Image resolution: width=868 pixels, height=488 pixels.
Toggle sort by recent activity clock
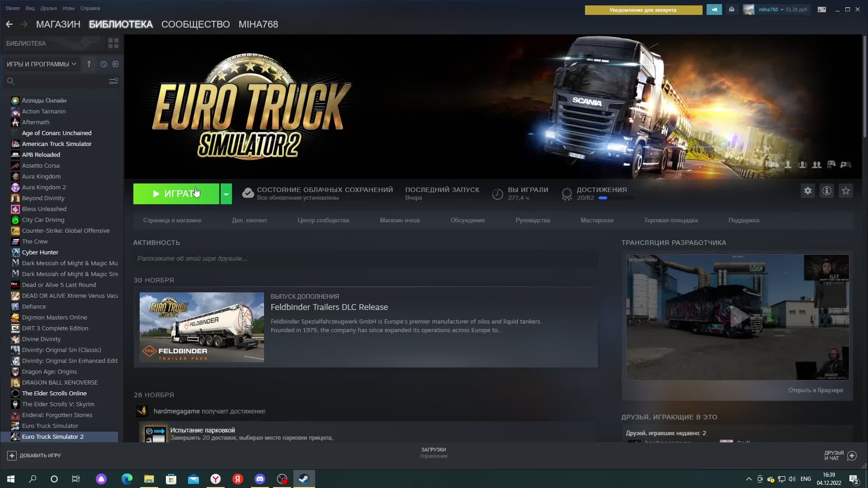[x=104, y=64]
